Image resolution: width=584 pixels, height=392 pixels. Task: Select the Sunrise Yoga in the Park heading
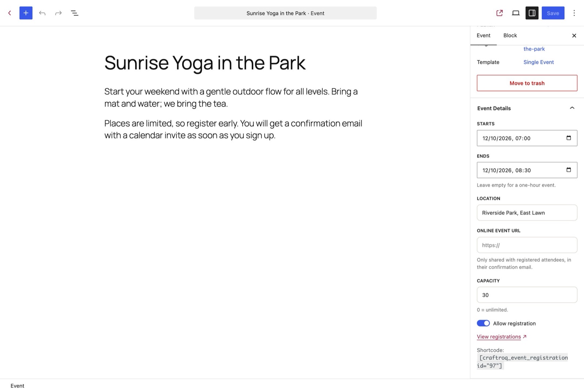pyautogui.click(x=205, y=63)
